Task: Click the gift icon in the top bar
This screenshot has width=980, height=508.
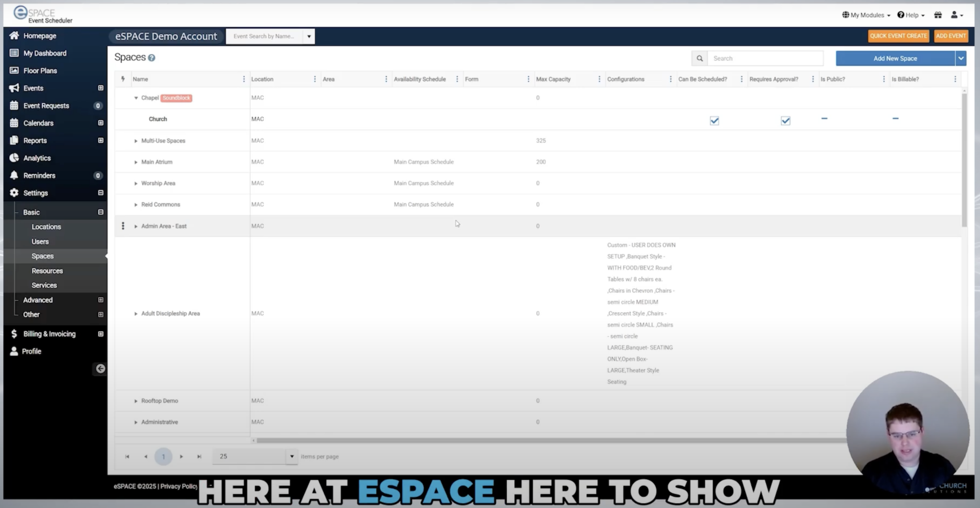Action: tap(938, 15)
